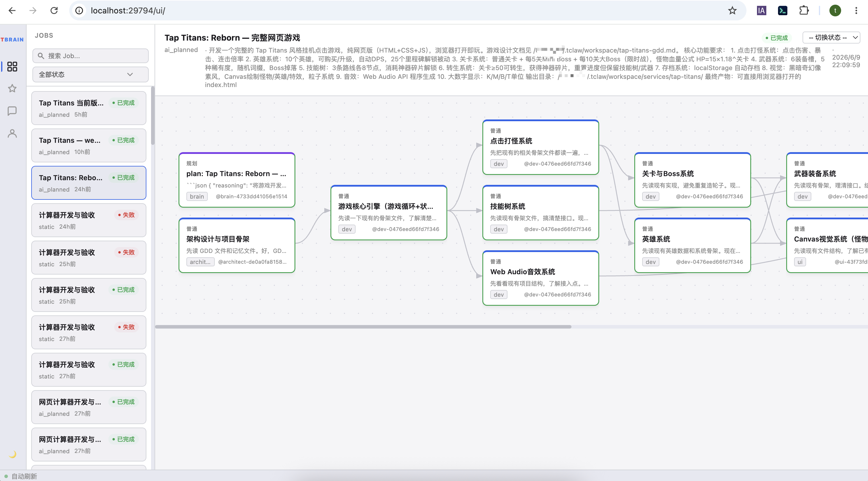Click the search magnifier icon in Job search

coord(41,55)
